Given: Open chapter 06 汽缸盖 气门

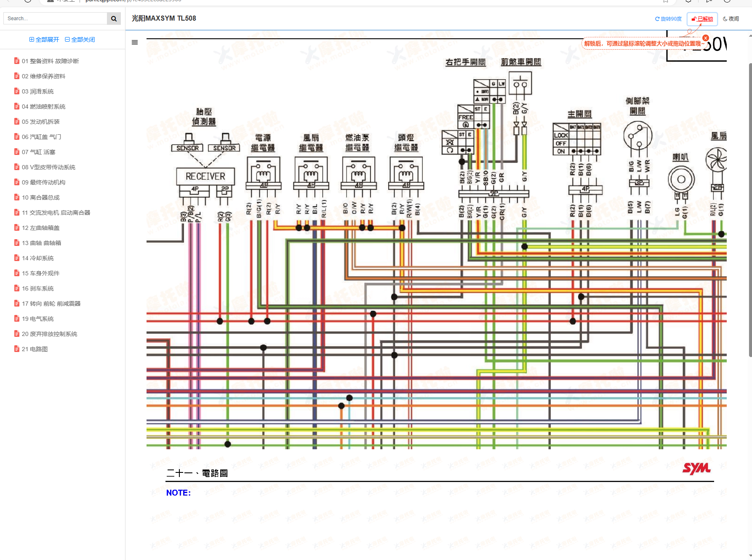Looking at the screenshot, I should 41,137.
